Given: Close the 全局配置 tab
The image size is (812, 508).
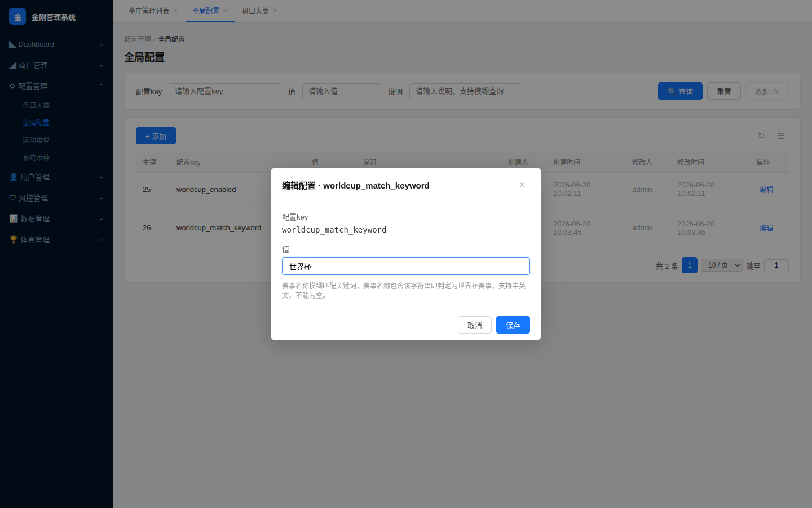Looking at the screenshot, I should click(225, 11).
